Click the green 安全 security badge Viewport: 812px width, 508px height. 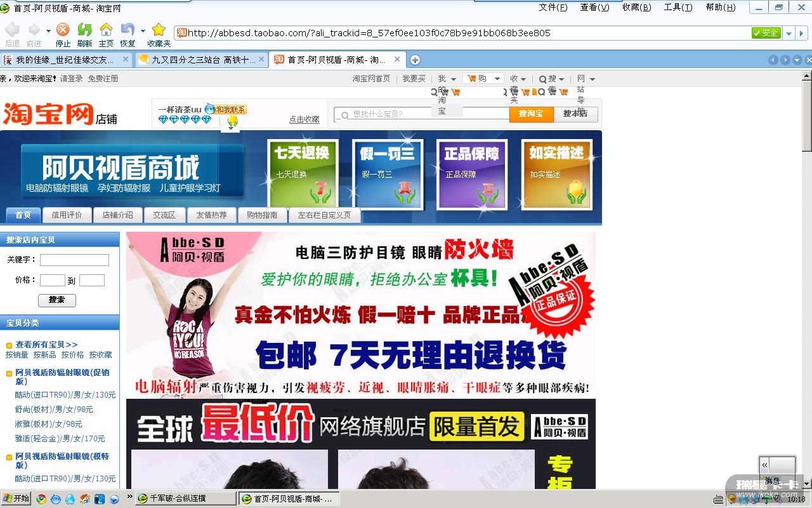766,33
